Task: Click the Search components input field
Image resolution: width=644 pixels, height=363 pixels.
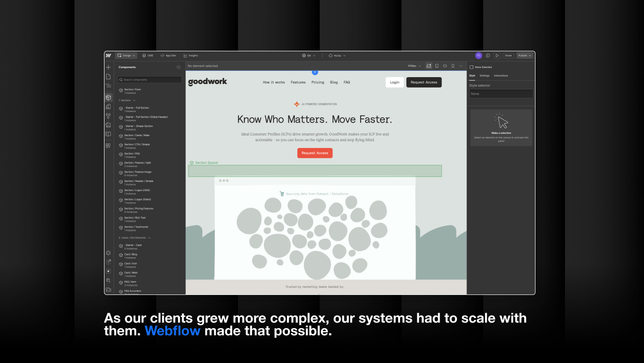Action: coord(149,79)
